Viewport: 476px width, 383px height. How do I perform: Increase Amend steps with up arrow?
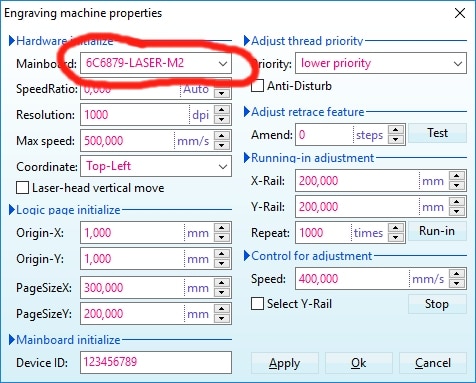coord(396,130)
